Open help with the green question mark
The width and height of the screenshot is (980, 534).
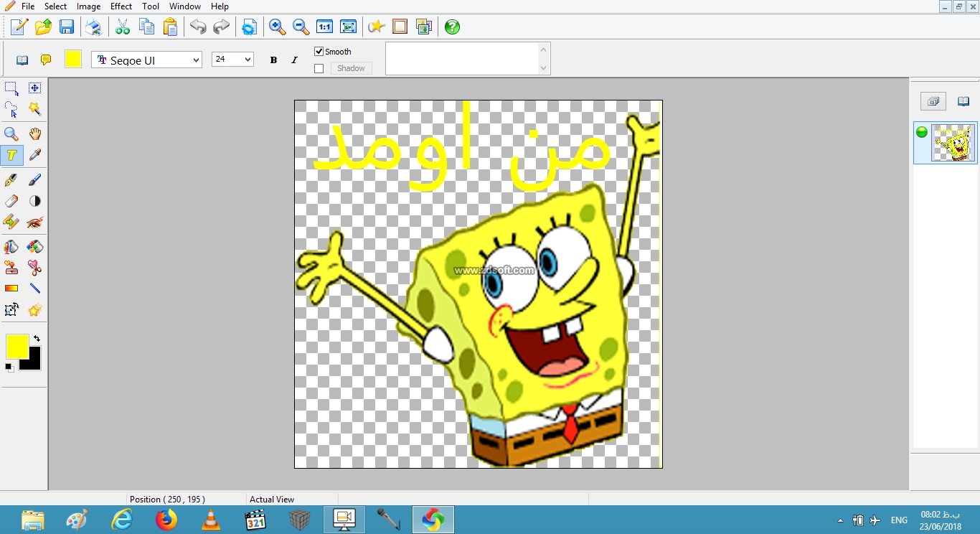point(452,27)
